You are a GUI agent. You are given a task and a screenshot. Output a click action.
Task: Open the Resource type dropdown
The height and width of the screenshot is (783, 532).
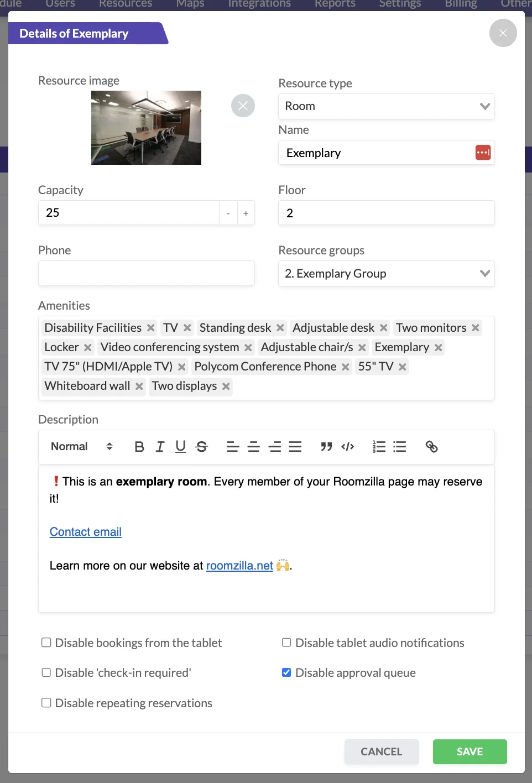pyautogui.click(x=386, y=106)
